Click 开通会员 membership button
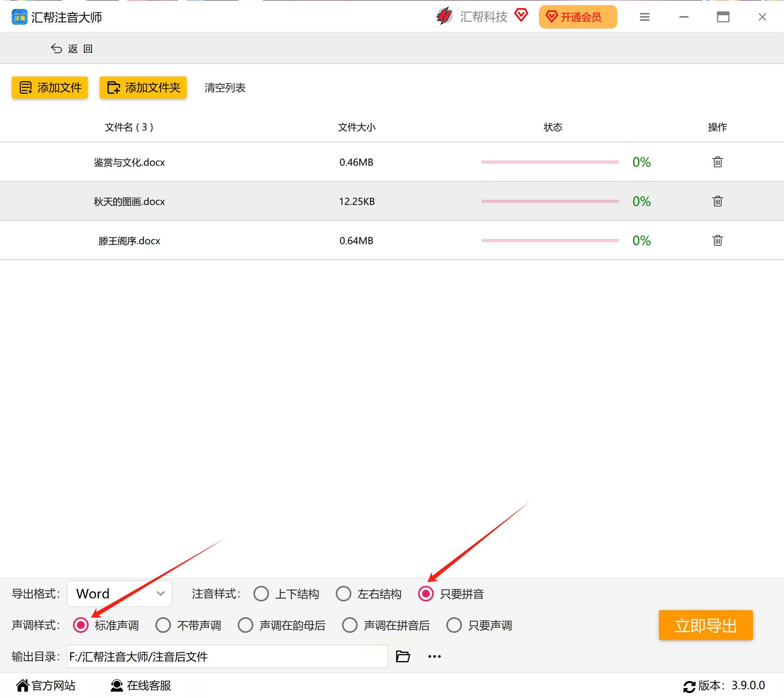 578,17
